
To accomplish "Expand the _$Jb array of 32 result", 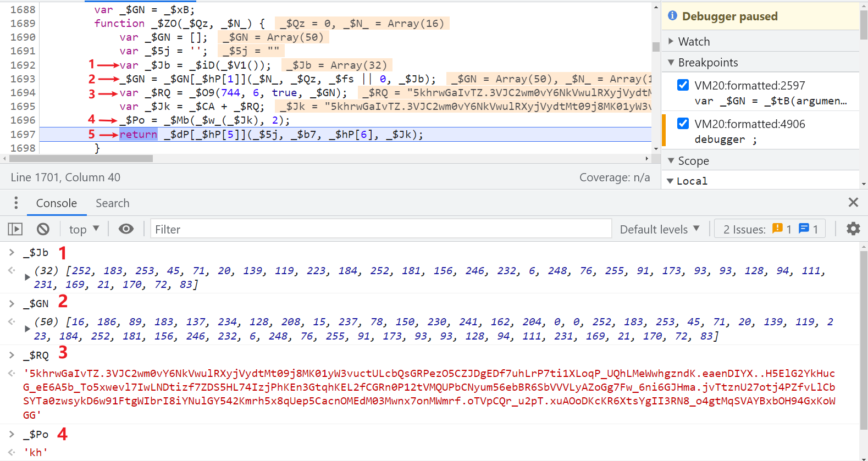I will 27,277.
